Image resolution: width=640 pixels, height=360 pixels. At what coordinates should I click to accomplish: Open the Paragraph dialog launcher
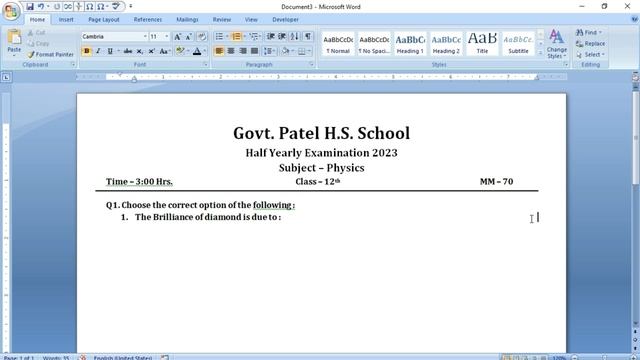pos(311,64)
